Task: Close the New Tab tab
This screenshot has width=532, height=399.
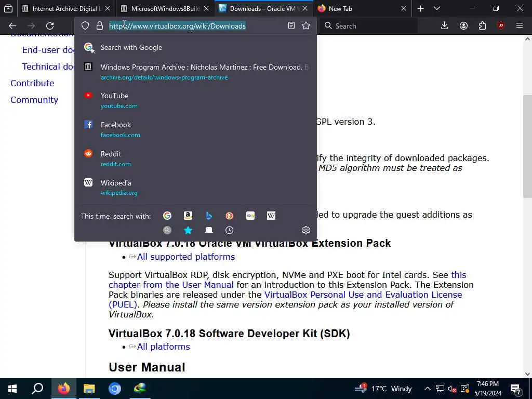Action: tap(403, 8)
